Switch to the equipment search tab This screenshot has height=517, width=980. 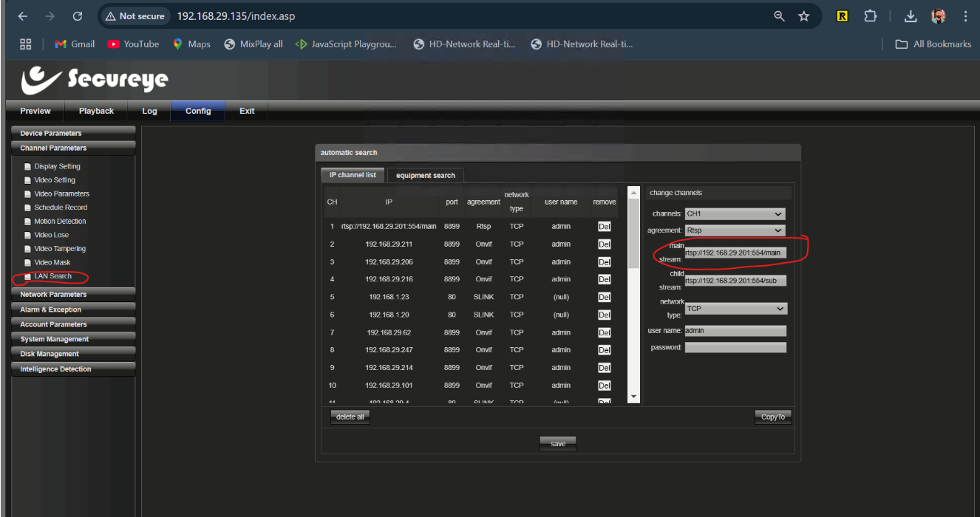pyautogui.click(x=425, y=176)
